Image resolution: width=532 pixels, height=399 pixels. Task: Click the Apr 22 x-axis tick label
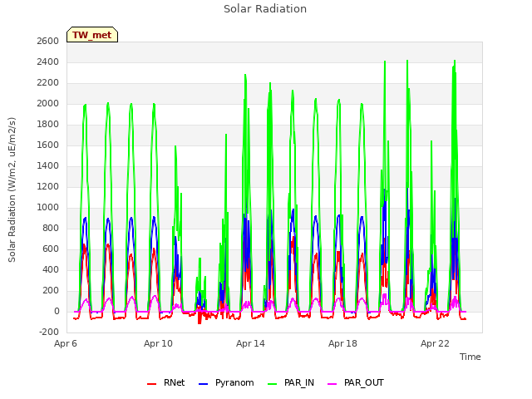tap(435, 343)
